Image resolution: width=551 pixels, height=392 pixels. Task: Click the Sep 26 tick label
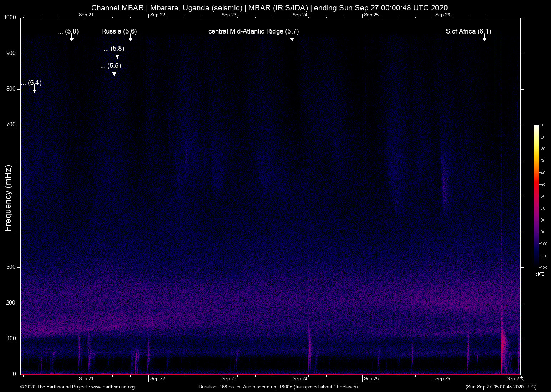click(443, 378)
